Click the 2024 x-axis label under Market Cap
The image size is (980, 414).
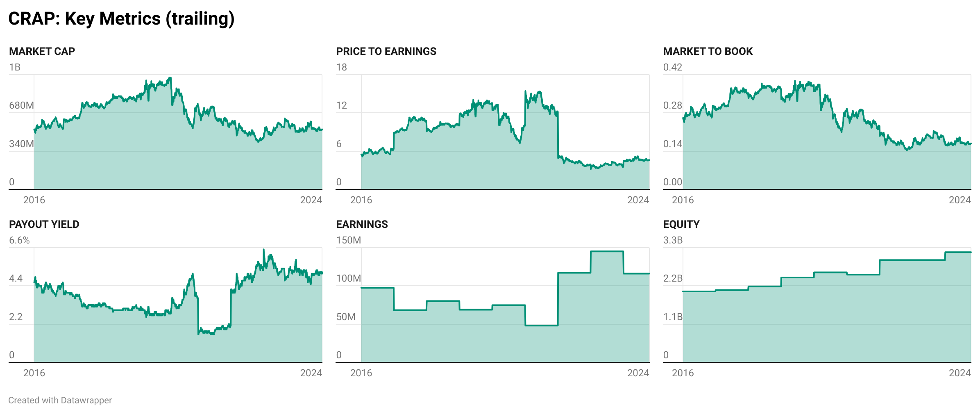(311, 200)
